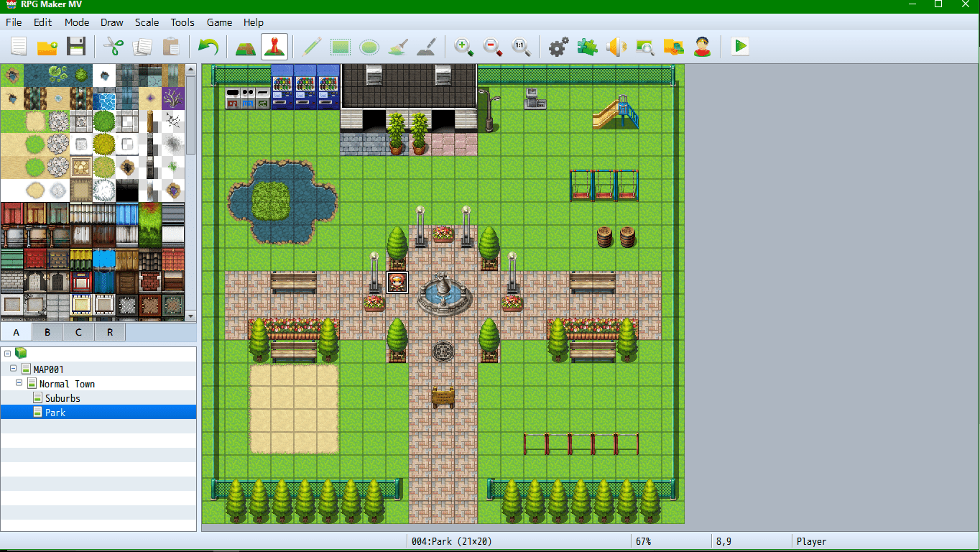Click the "67%" zoom status value
980x552 pixels.
tap(642, 541)
